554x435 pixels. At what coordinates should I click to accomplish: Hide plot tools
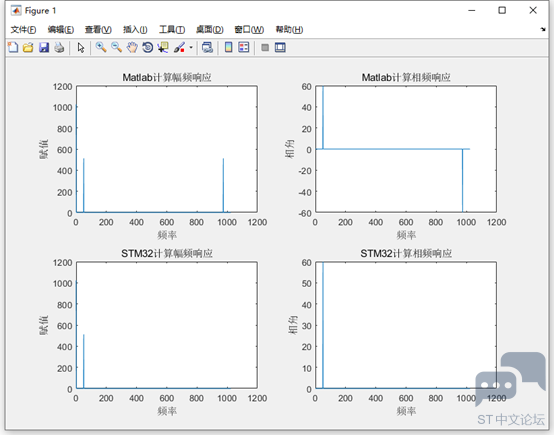coord(265,47)
